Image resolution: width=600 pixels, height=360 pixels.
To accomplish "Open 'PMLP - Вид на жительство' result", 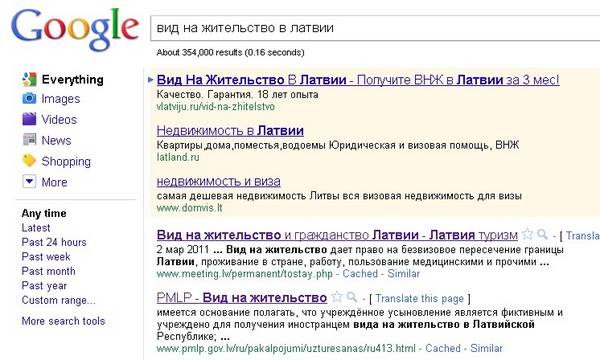I will tap(242, 297).
